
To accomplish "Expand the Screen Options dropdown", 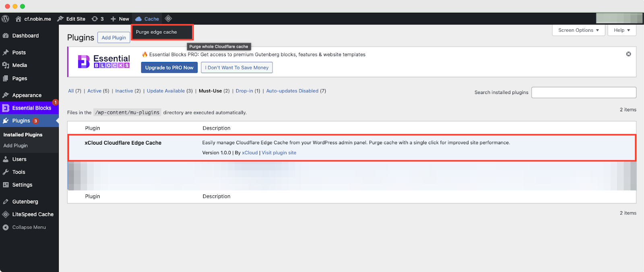I will click(578, 30).
